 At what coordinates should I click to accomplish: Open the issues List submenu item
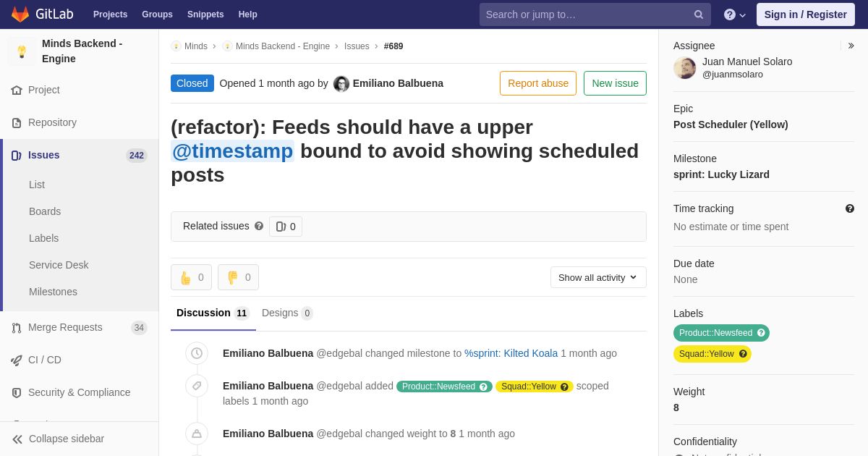(x=37, y=185)
